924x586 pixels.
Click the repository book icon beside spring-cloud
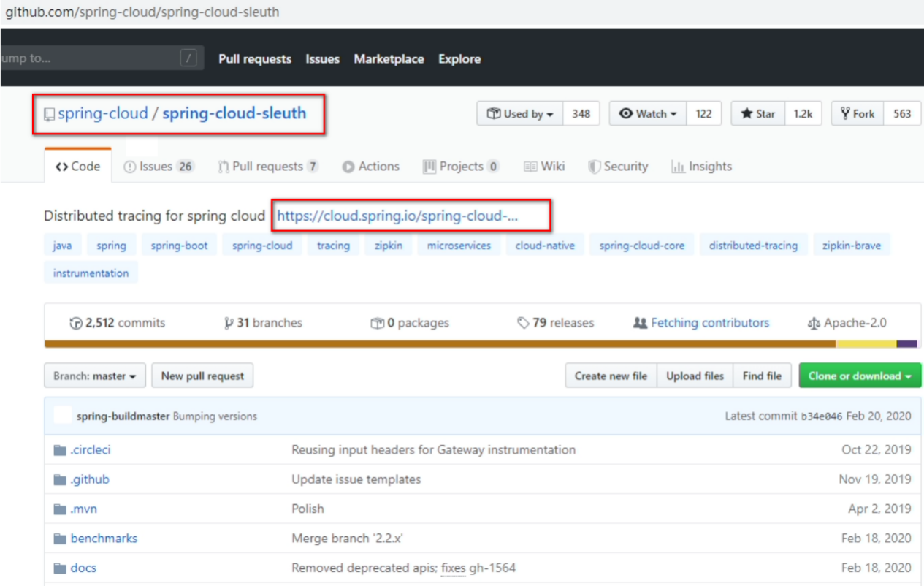[x=49, y=114]
